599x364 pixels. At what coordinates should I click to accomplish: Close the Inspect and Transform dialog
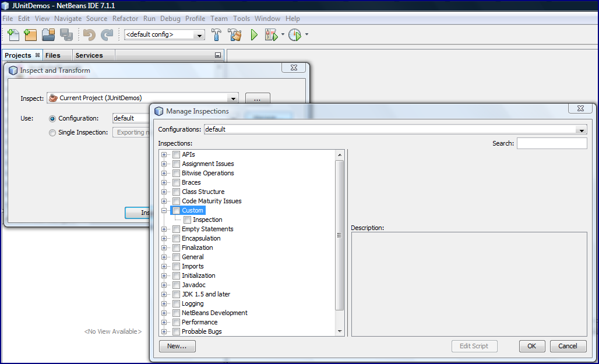coord(294,68)
